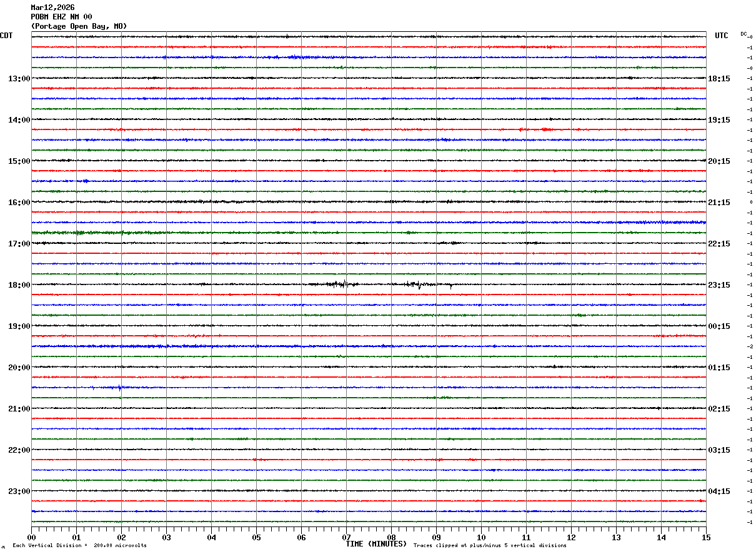Select the '17:00' CDT time label
756x554 pixels.
[x=19, y=243]
